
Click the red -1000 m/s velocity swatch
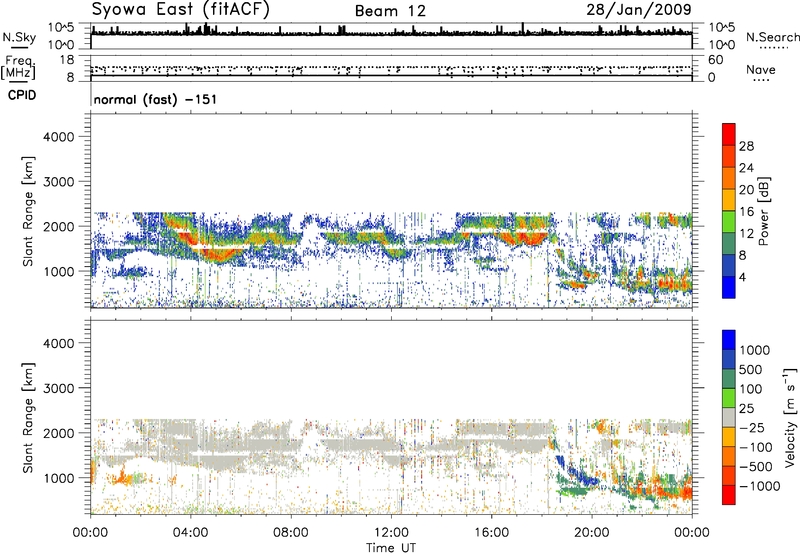coord(729,495)
